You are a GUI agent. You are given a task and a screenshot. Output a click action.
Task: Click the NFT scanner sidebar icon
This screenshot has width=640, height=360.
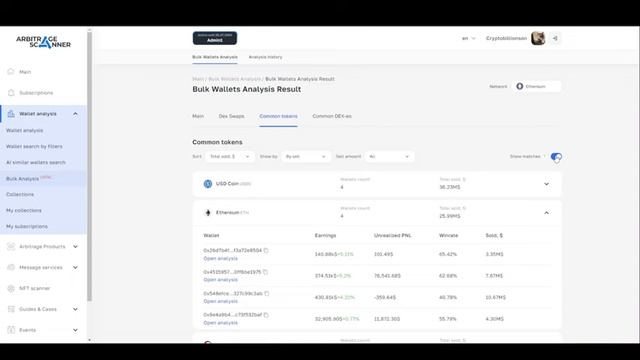click(11, 288)
